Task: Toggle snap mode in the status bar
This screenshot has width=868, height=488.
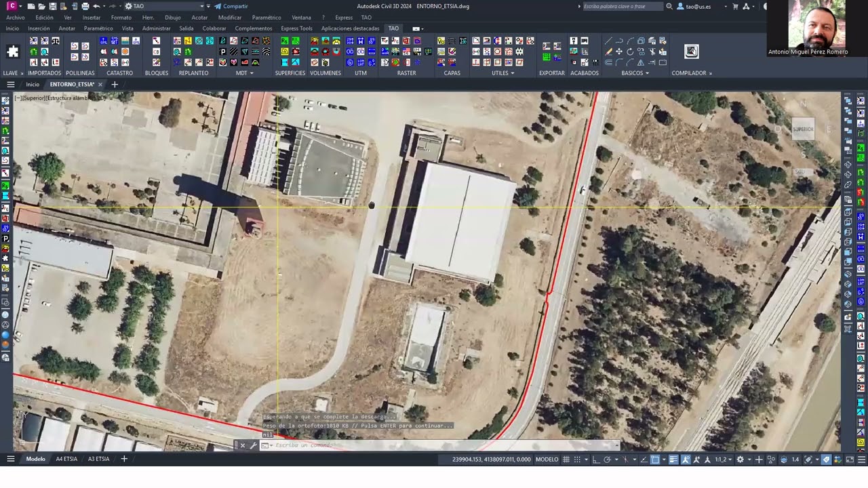Action: click(x=577, y=460)
